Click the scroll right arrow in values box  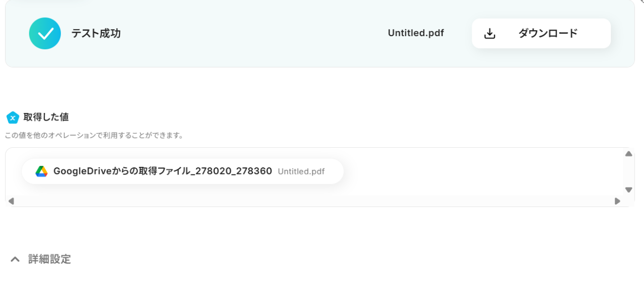(x=617, y=201)
